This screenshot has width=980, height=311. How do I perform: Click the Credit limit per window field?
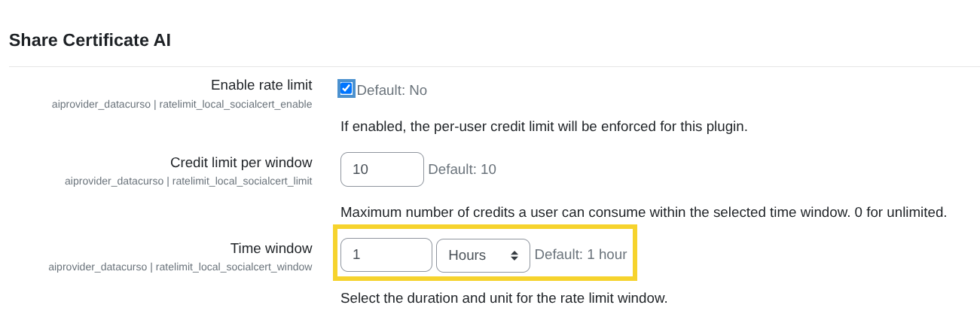point(382,169)
